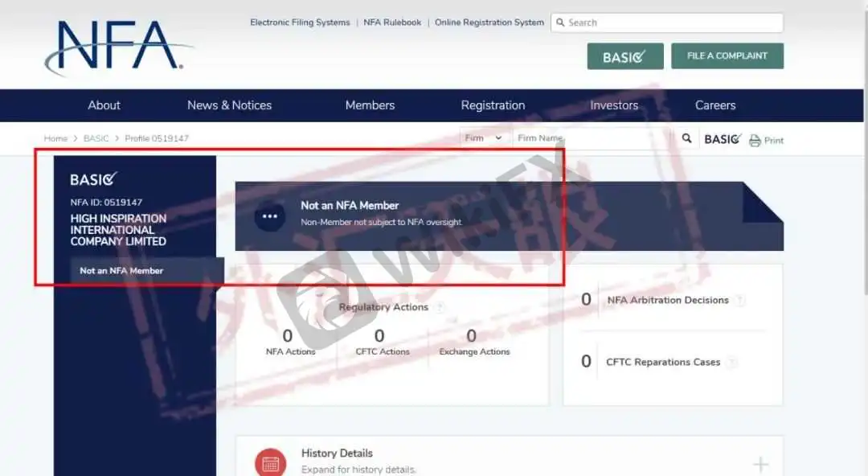Click the Profile 0519147 breadcrumb

[x=157, y=138]
